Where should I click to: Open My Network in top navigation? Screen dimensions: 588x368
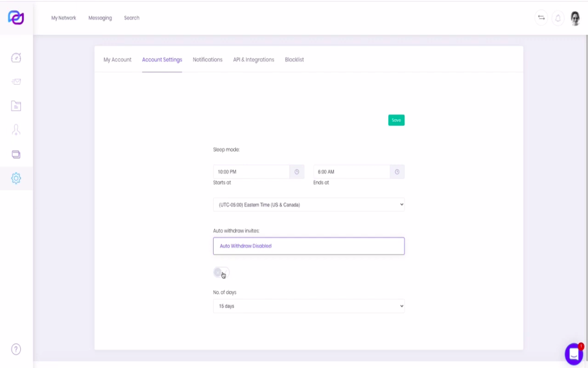[64, 18]
